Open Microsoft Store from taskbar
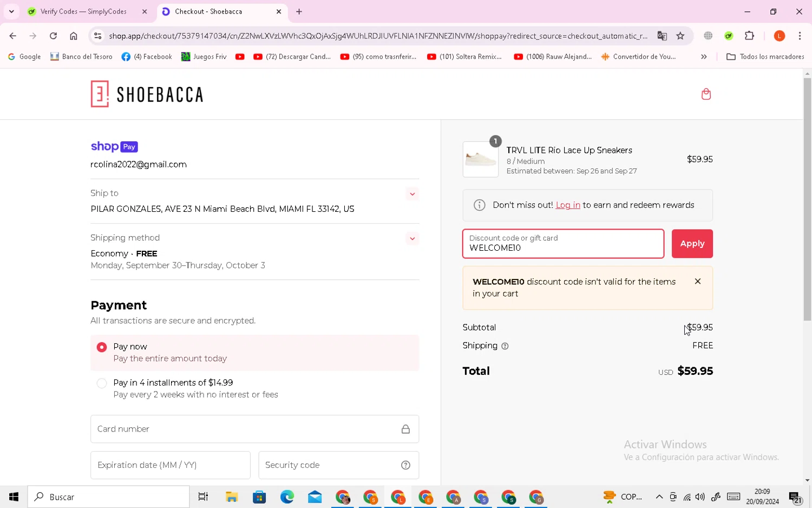812x508 pixels. [x=259, y=497]
